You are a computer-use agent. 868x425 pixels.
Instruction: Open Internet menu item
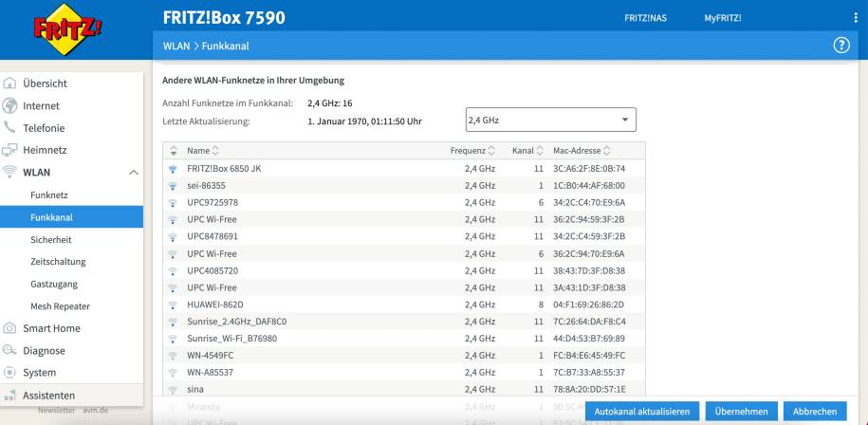coord(41,105)
